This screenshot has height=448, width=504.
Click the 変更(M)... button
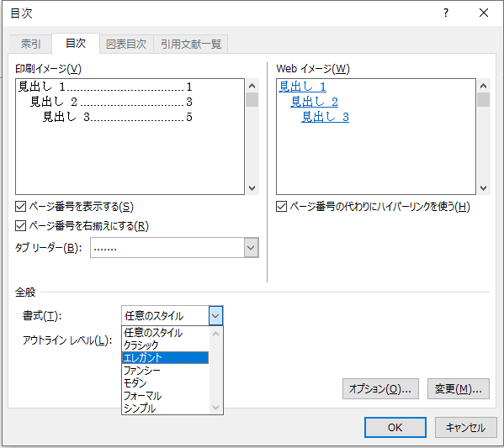tap(459, 389)
